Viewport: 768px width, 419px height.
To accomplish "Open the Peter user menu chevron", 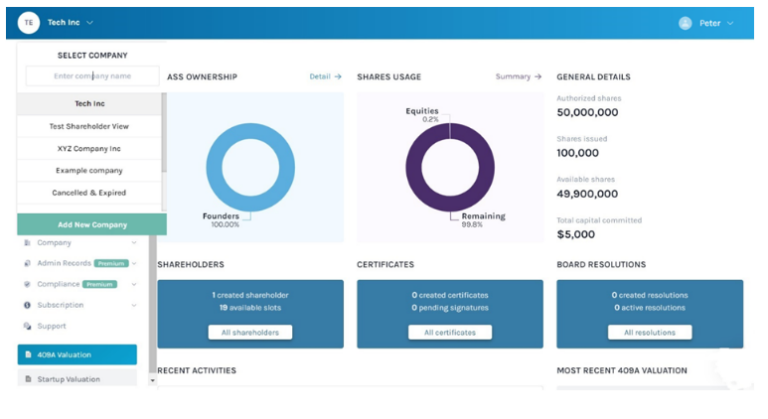I will 731,23.
